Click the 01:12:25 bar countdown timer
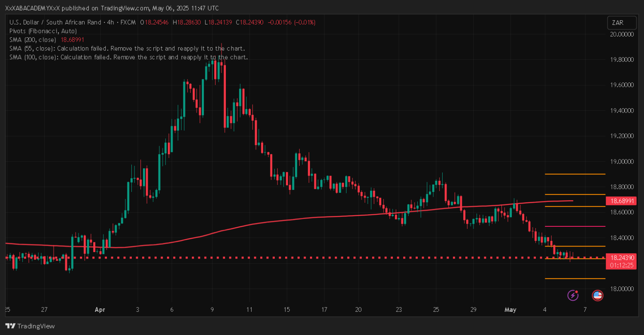This screenshot has height=335, width=644. pos(620,265)
